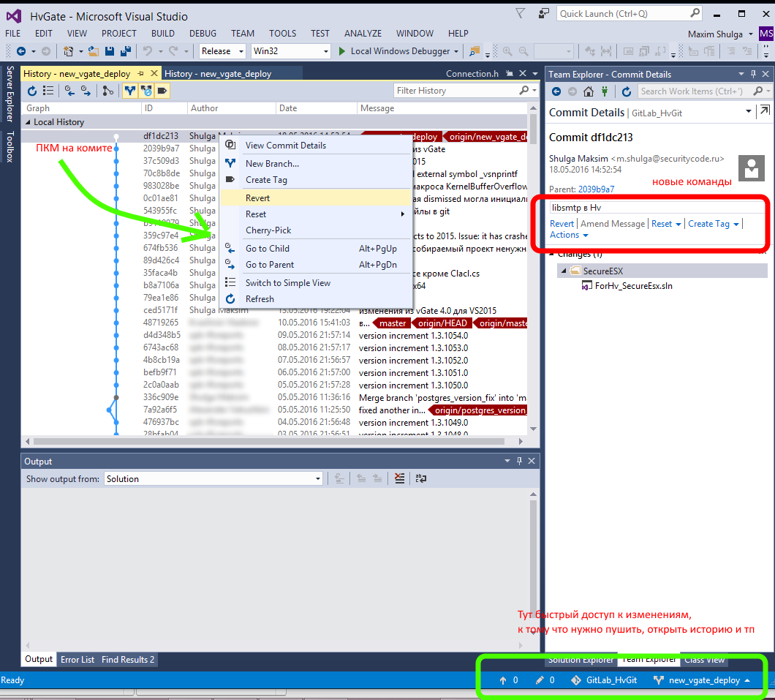Click the Revert link in Commit Details
775x700 pixels.
tap(562, 223)
